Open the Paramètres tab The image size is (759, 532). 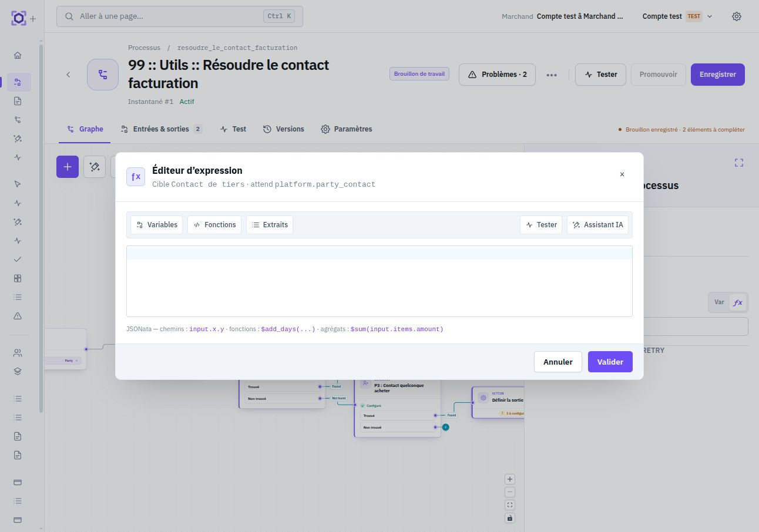[x=347, y=129]
